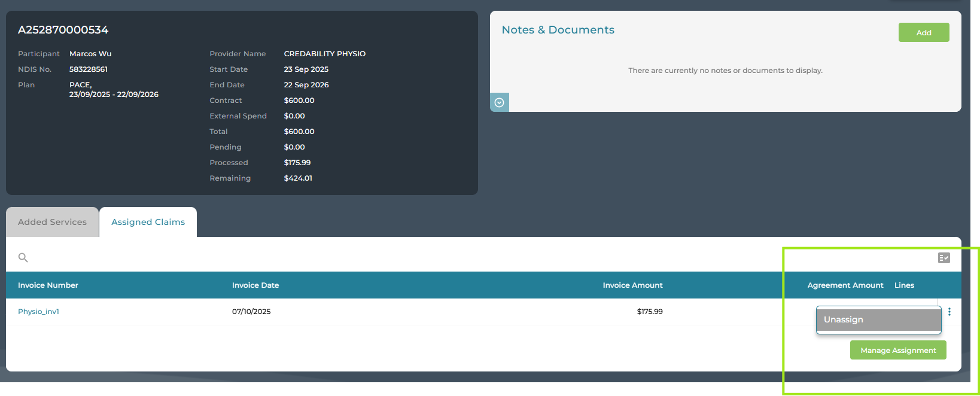Sort by Invoice Date column header
The width and height of the screenshot is (980, 396).
255,285
